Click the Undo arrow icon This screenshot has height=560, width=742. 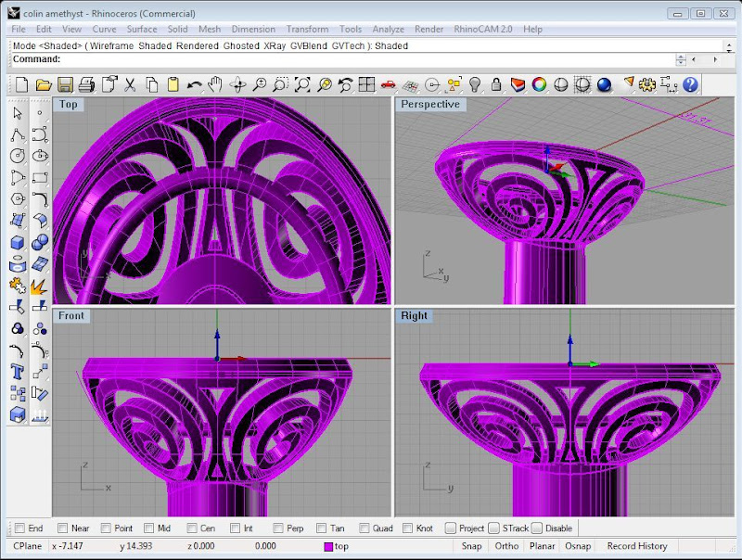[x=194, y=84]
